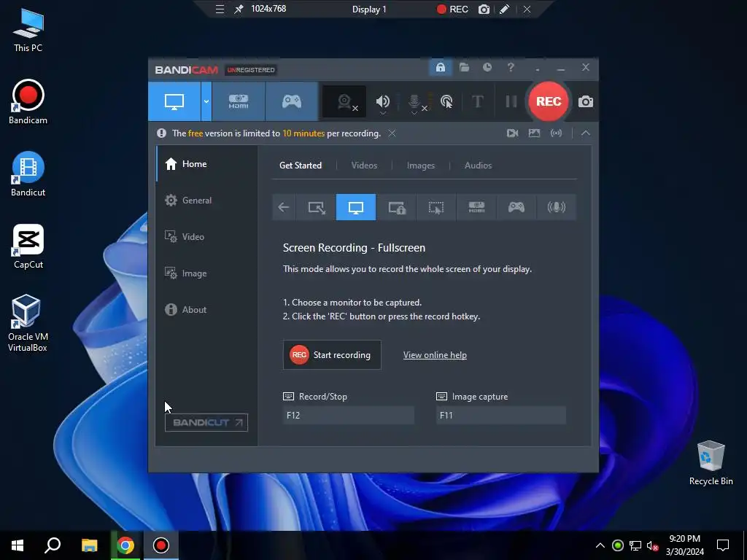This screenshot has width=747, height=560.
Task: Click the Oracle VM VirtualBox desktop shortcut
Action: coord(28,323)
